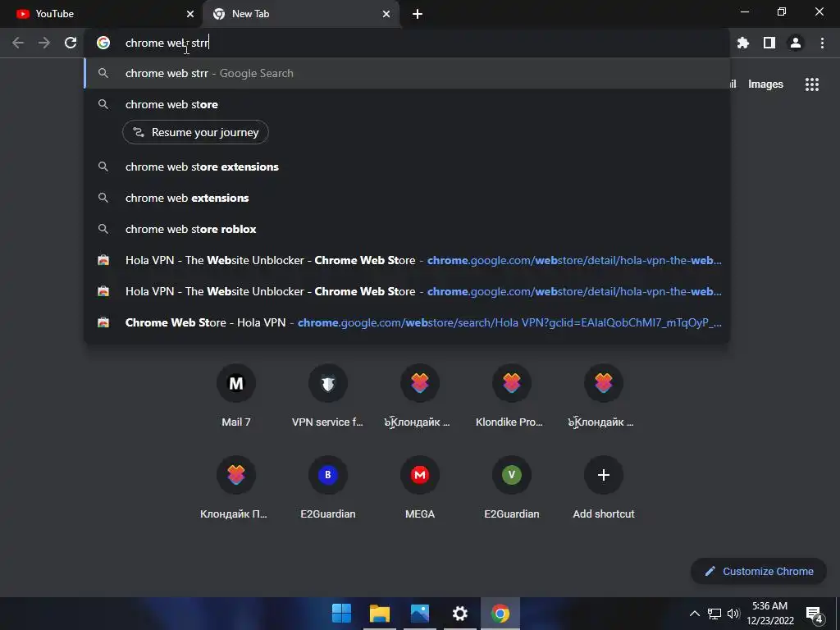Open the clock and date flyout

tap(769, 614)
